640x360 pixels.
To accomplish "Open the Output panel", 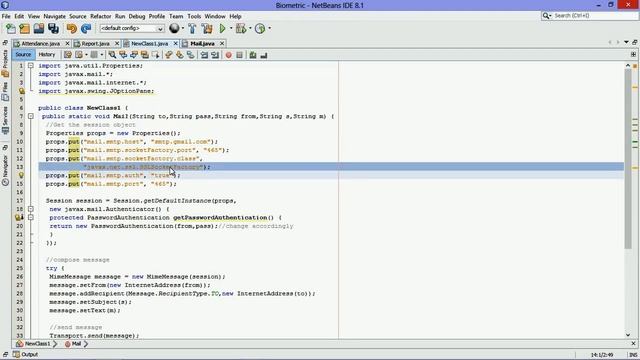I will (25, 354).
